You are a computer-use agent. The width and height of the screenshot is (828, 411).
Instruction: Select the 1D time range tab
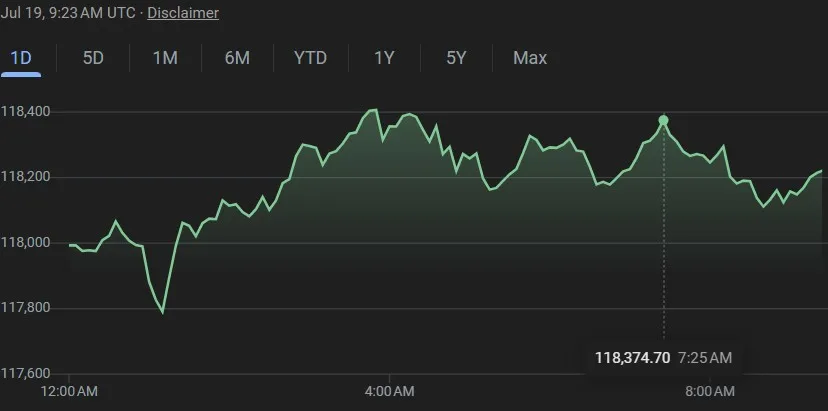click(21, 58)
